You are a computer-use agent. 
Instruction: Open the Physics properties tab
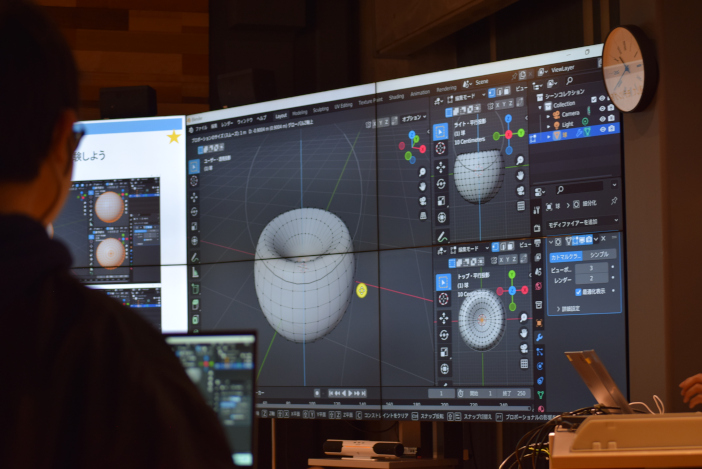click(x=540, y=366)
